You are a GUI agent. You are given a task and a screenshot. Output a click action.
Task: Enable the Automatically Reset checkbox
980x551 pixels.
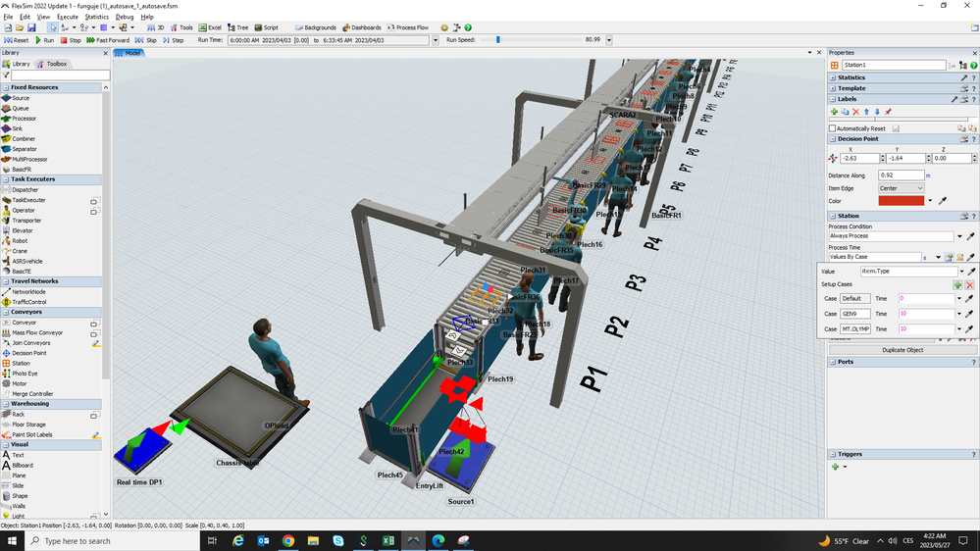coord(833,128)
